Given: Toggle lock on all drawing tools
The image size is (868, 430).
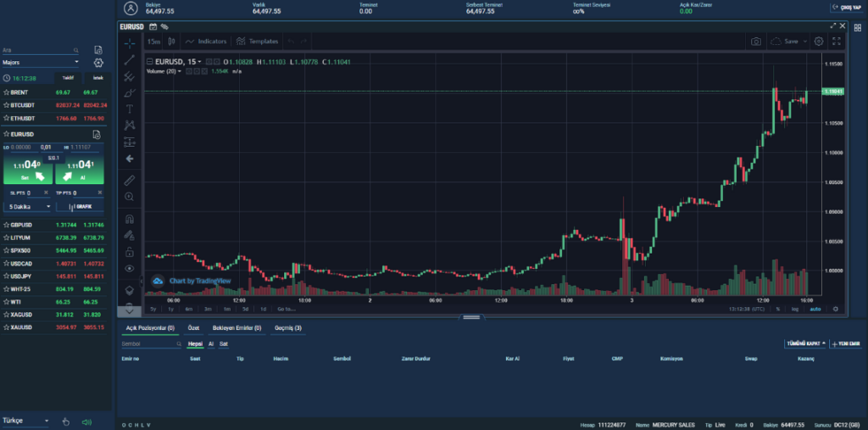Looking at the screenshot, I should (129, 252).
